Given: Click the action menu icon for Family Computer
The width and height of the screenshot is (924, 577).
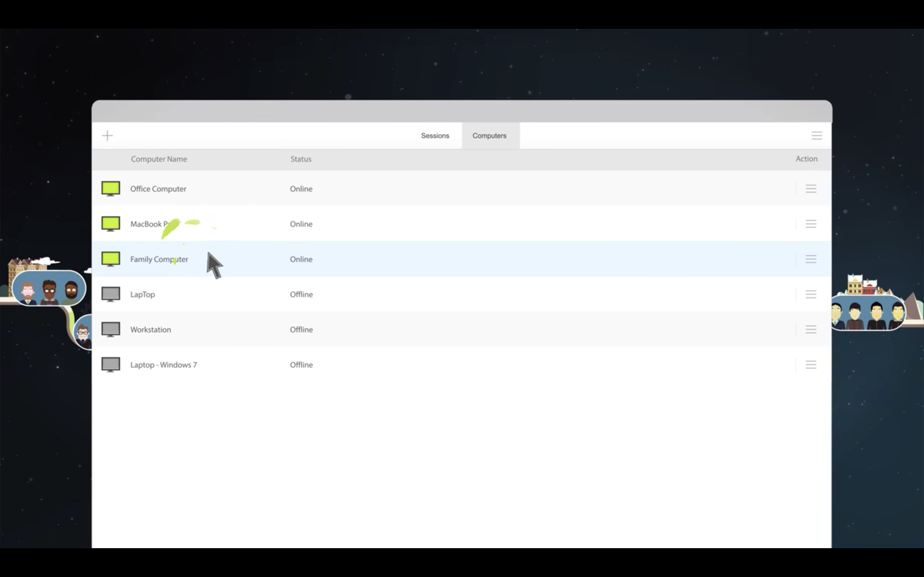Looking at the screenshot, I should coord(811,259).
